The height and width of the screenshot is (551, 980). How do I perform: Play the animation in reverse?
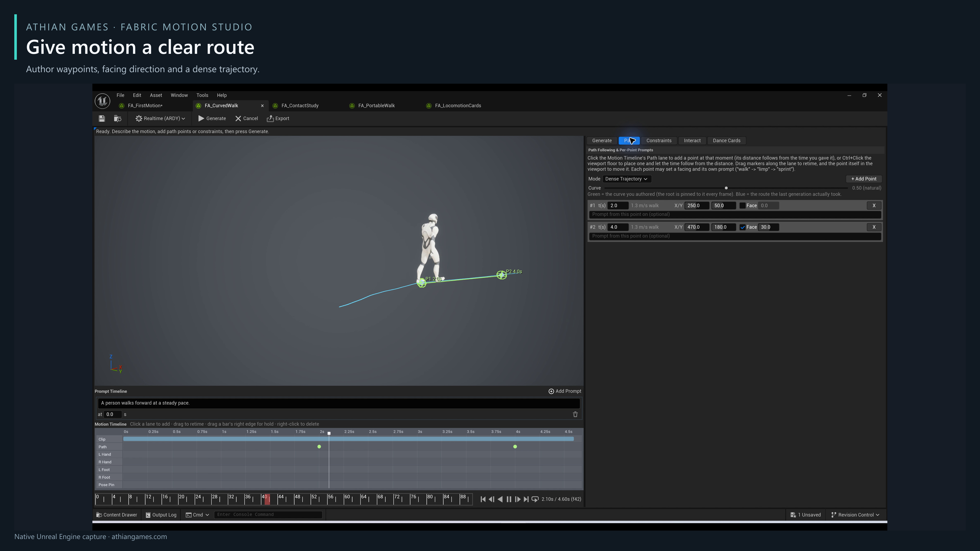[500, 499]
